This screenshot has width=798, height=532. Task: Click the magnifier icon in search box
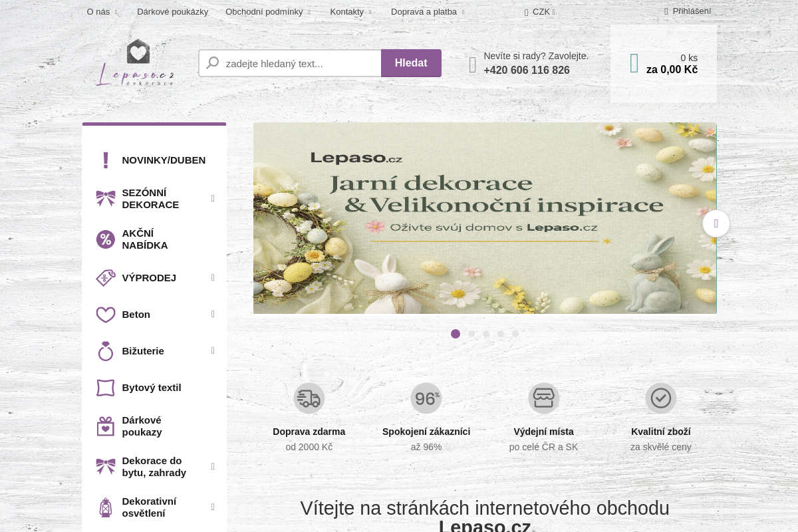point(212,63)
